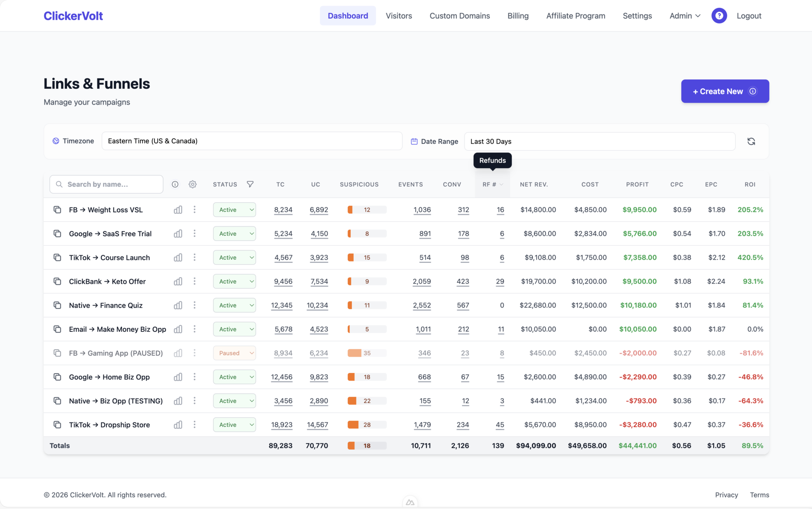
Task: Toggle Email → Make Money Biz Opp status selector
Action: click(234, 329)
